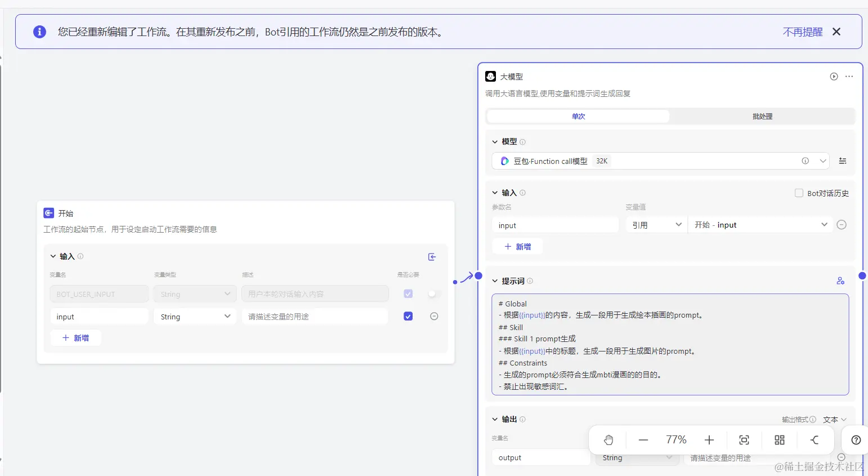Collapse the 输出 section
This screenshot has width=868, height=476.
[495, 419]
